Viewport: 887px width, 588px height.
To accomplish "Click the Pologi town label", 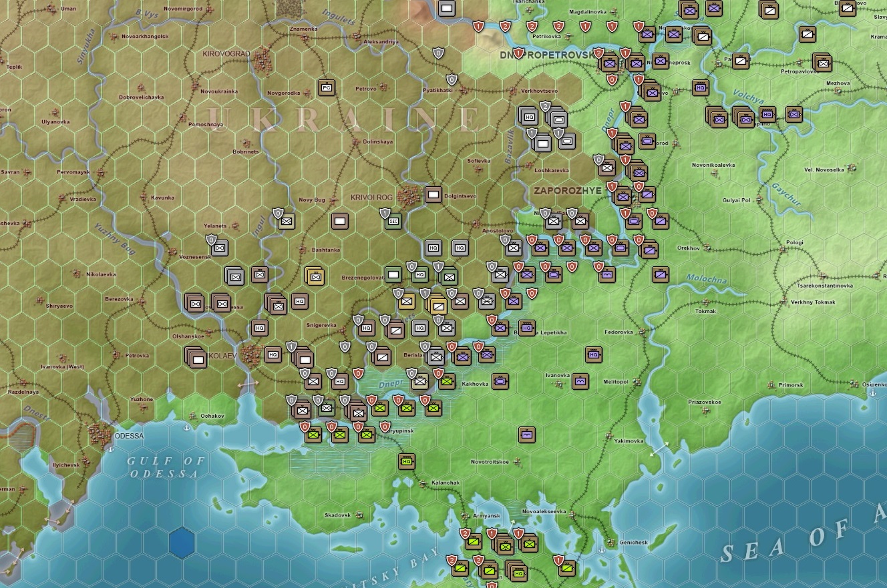I will [x=794, y=242].
